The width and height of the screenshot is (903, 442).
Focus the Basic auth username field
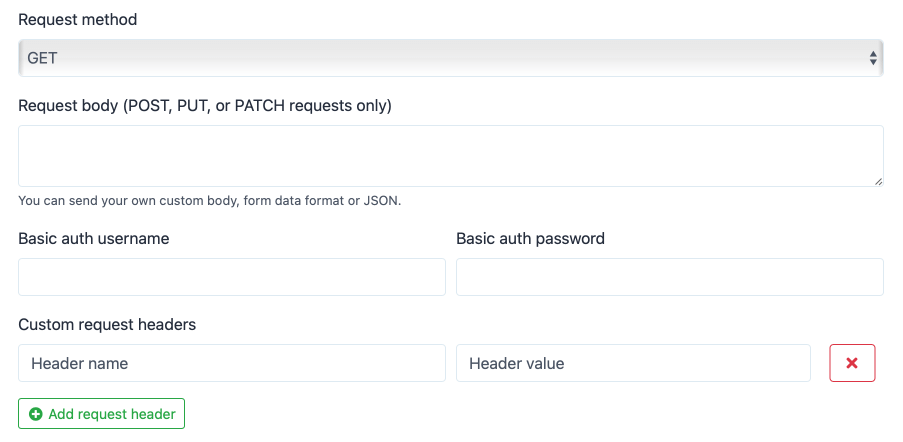click(x=232, y=277)
